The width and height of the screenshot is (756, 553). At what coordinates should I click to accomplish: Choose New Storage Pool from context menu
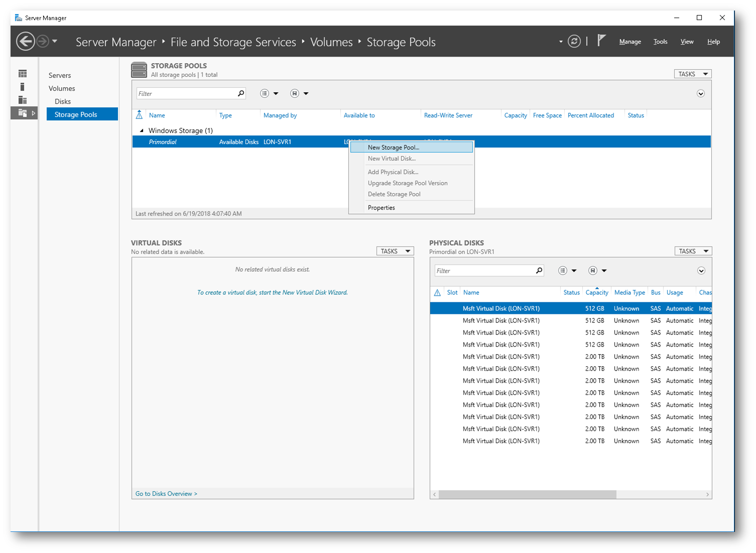(393, 147)
